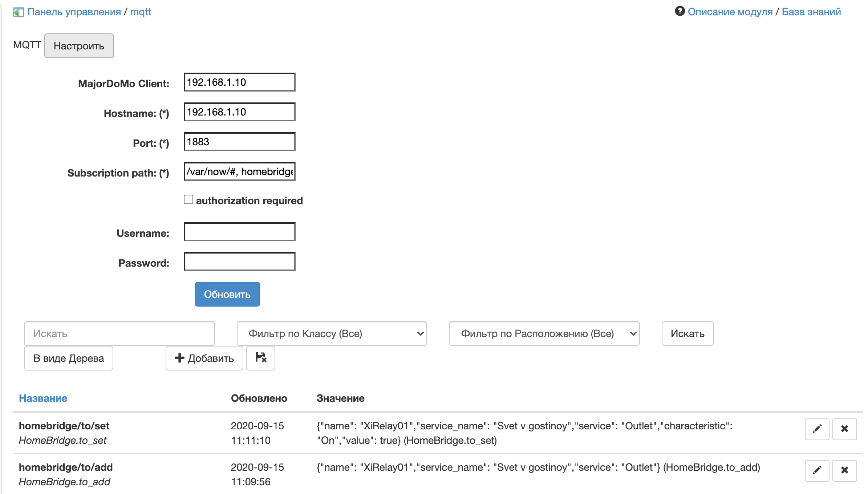Delete the homebridge/to/add topic entry
Viewport: 868px width, 494px height.
pyautogui.click(x=844, y=470)
